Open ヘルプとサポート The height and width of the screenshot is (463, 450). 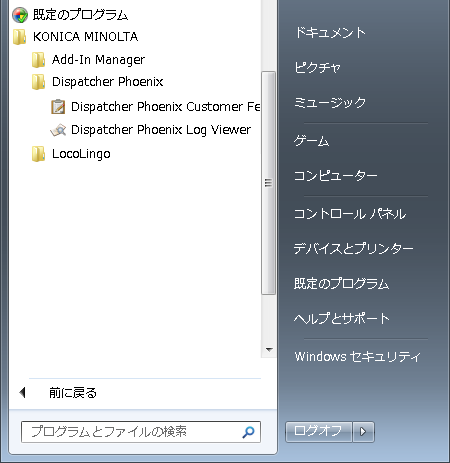click(342, 318)
